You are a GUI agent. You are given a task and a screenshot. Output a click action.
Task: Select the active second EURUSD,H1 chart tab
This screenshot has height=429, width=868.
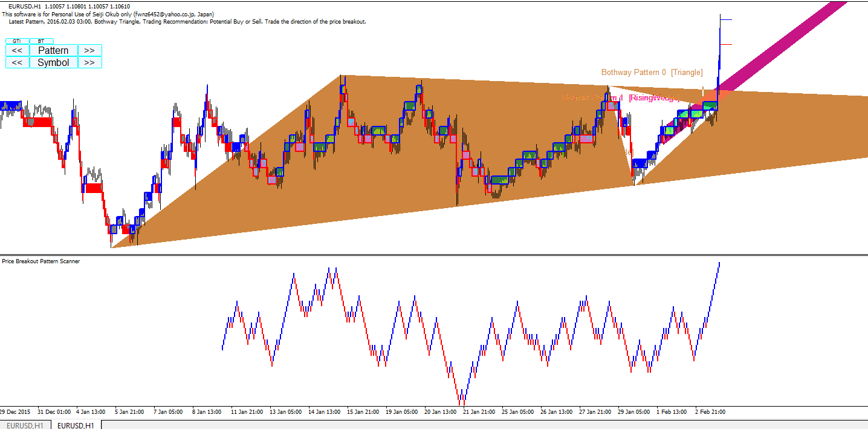[x=75, y=425]
